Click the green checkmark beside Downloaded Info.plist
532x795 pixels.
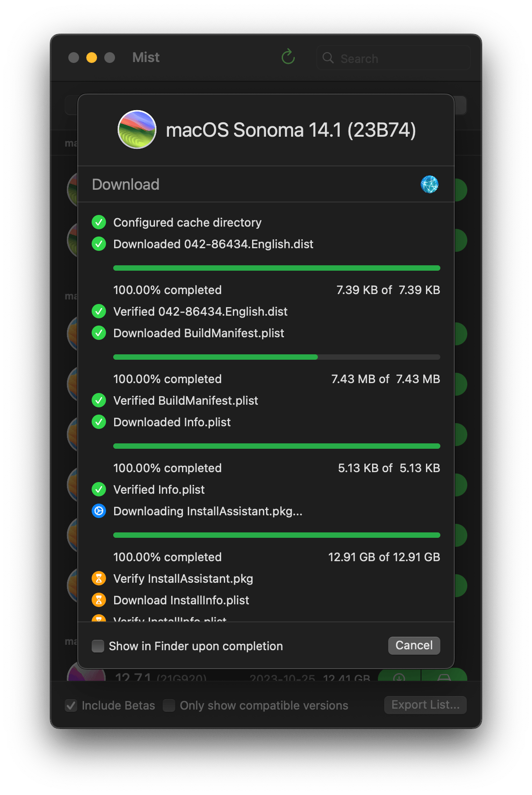click(98, 422)
